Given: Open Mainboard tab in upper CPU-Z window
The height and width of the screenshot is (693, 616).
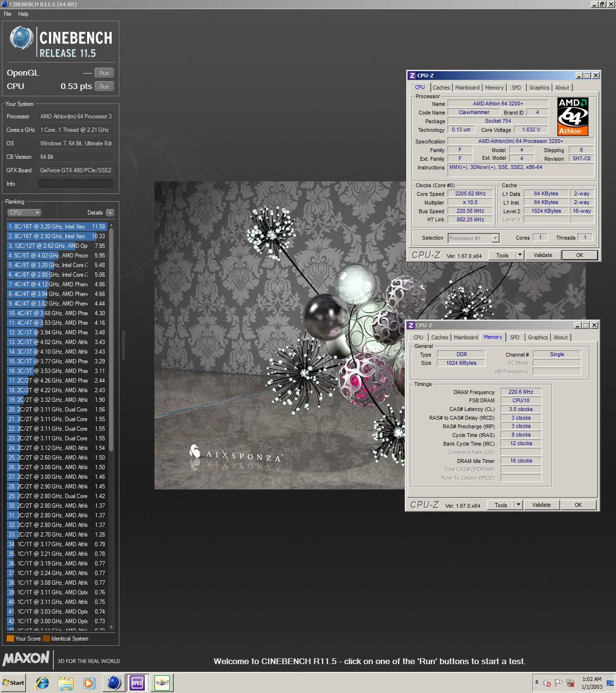Looking at the screenshot, I should pyautogui.click(x=467, y=88).
